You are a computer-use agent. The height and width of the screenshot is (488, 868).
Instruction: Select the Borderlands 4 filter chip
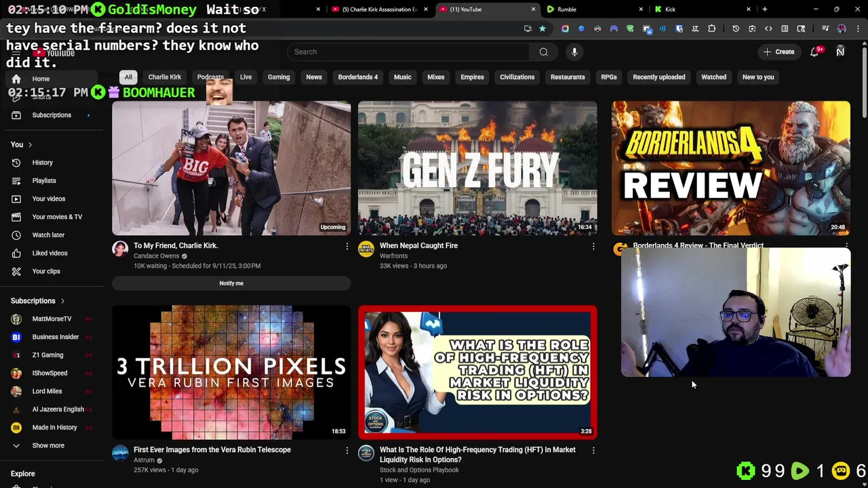coord(358,77)
